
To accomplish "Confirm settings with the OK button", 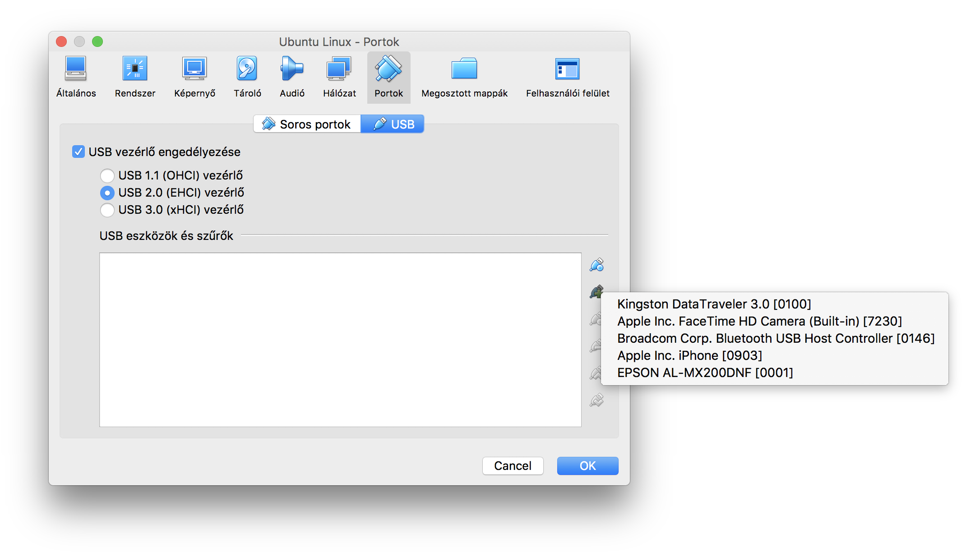I will [587, 466].
